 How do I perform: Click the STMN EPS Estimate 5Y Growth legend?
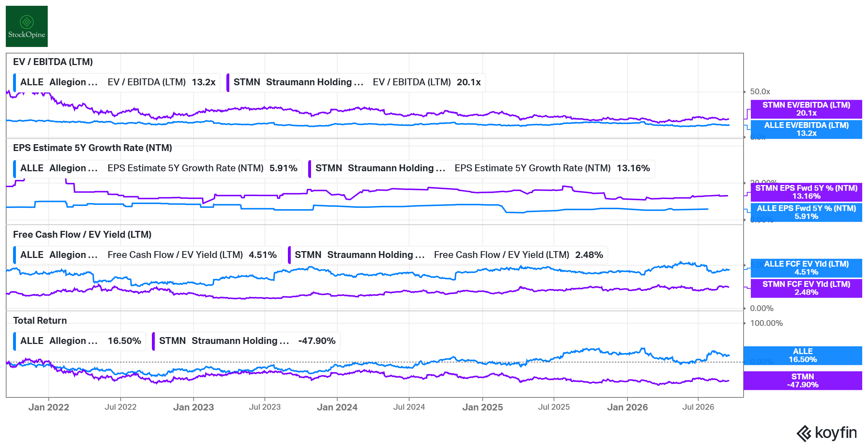(481, 168)
